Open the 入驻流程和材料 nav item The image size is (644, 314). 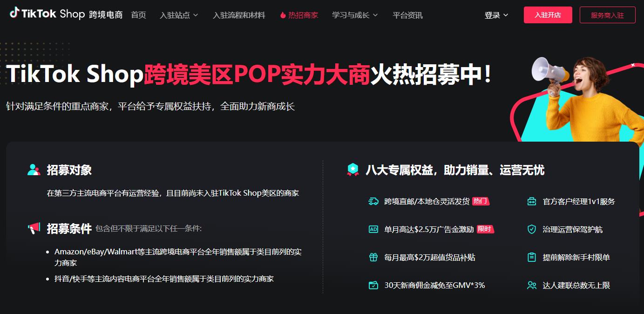pos(239,15)
